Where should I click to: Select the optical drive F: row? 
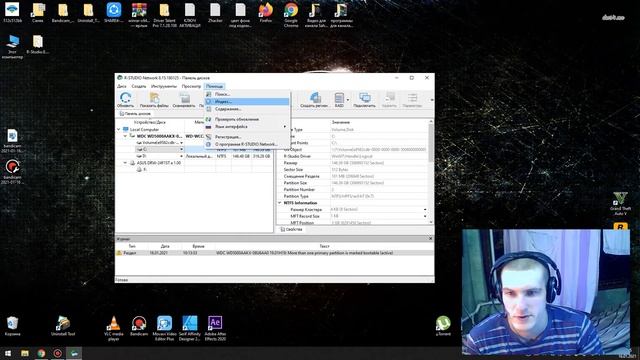click(x=194, y=169)
